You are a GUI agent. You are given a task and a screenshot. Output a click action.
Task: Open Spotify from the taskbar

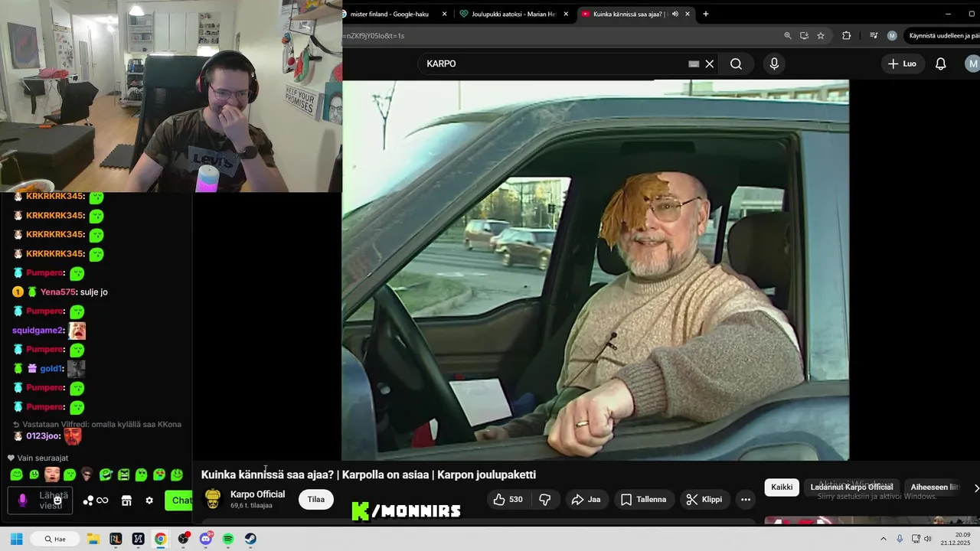click(228, 539)
